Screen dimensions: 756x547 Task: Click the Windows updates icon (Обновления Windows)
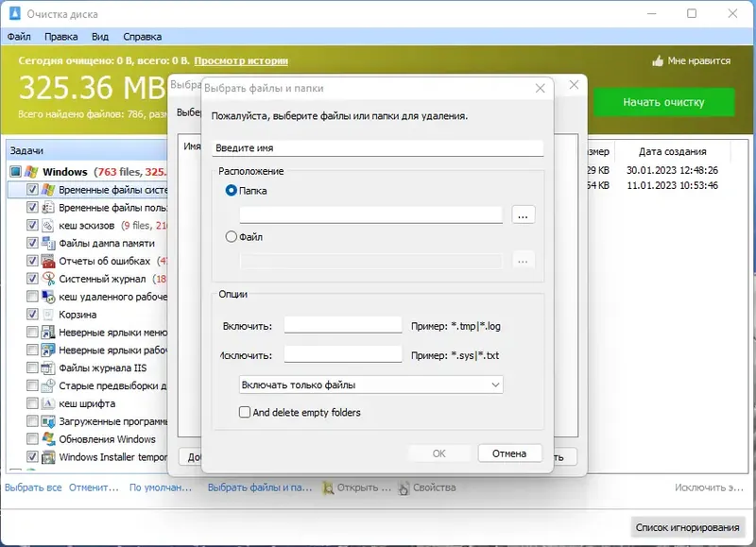click(x=48, y=439)
